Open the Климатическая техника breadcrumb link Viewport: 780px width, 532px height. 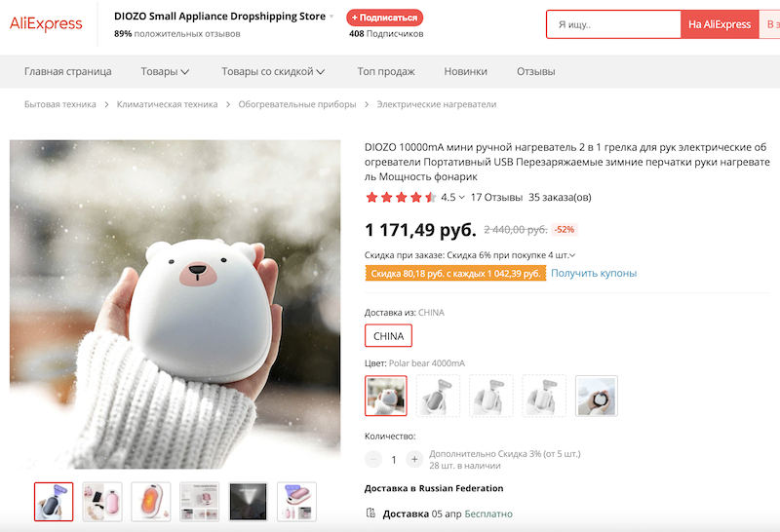[x=167, y=104]
